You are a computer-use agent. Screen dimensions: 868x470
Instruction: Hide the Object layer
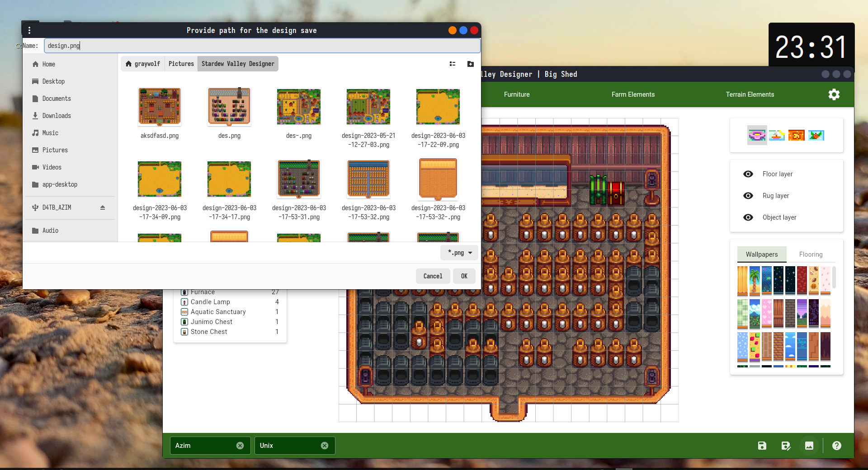(748, 217)
